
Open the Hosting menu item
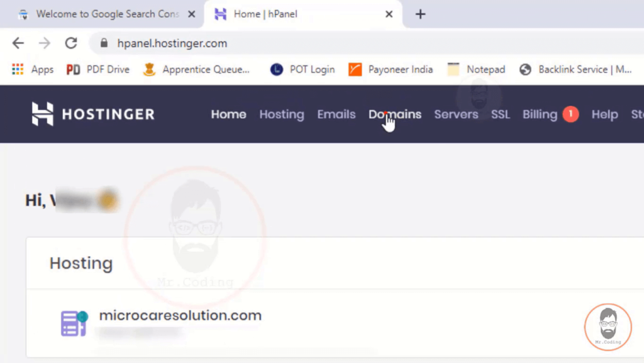coord(282,114)
